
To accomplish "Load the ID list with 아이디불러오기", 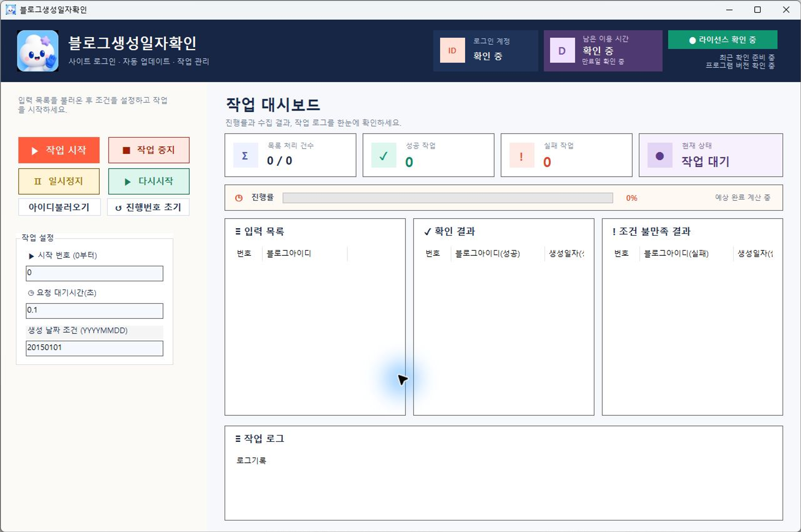I will coord(59,207).
